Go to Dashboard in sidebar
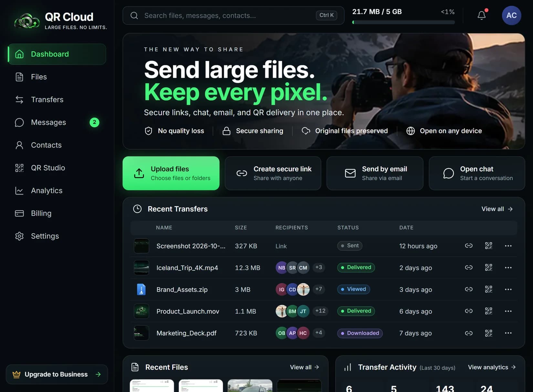The image size is (533, 392). tap(57, 54)
